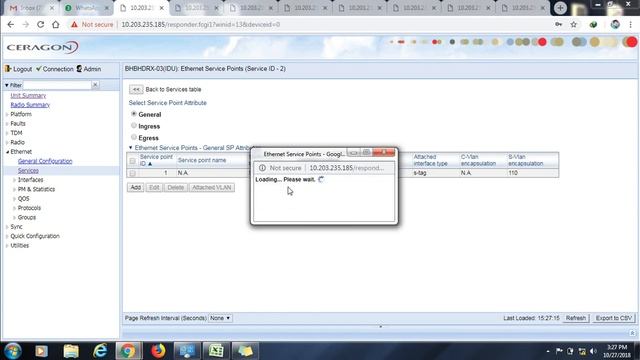Expand the Faults tree node
Image resolution: width=640 pixels, height=360 pixels.
[x=7, y=124]
